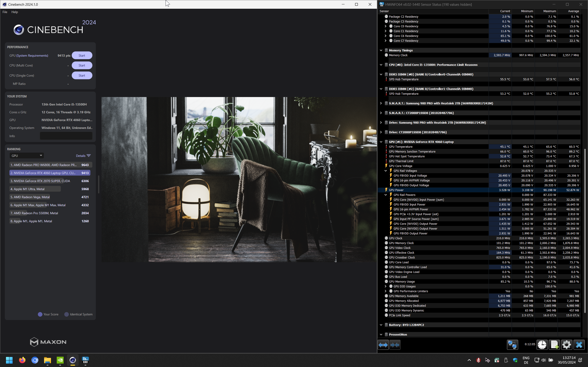Expand the Core C0 Residency row

pyautogui.click(x=386, y=26)
